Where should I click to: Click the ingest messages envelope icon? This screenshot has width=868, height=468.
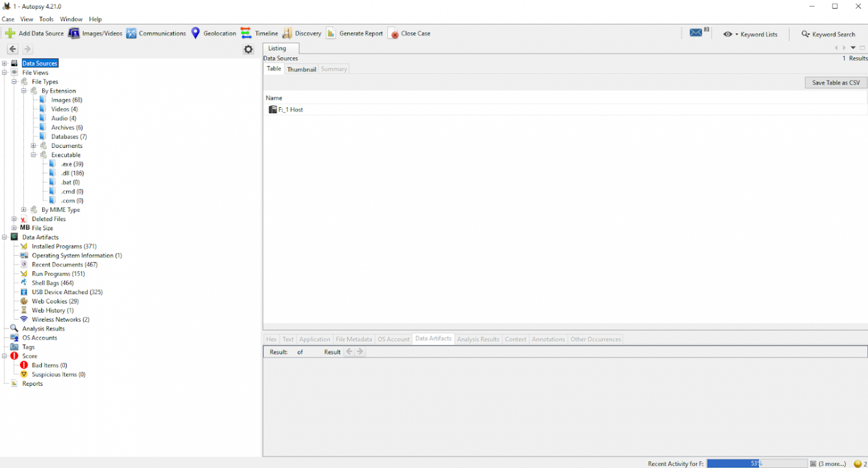pyautogui.click(x=696, y=33)
